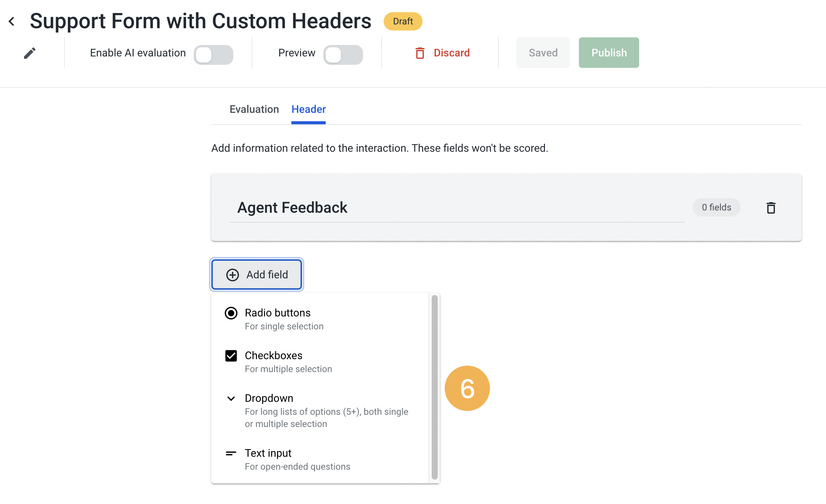826x504 pixels.
Task: Toggle Enable AI evaluation switch
Action: pyautogui.click(x=214, y=55)
